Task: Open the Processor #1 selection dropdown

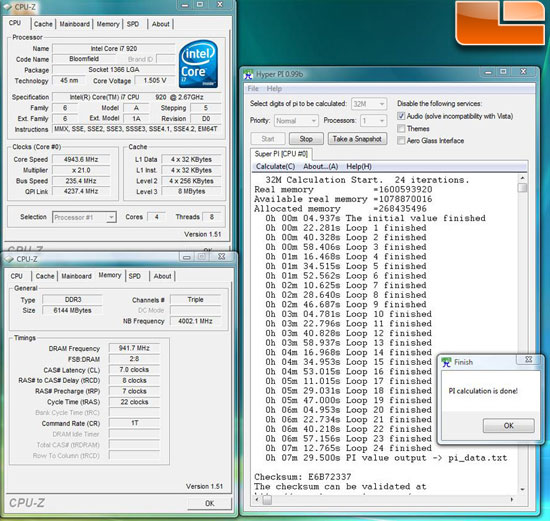Action: click(x=84, y=218)
